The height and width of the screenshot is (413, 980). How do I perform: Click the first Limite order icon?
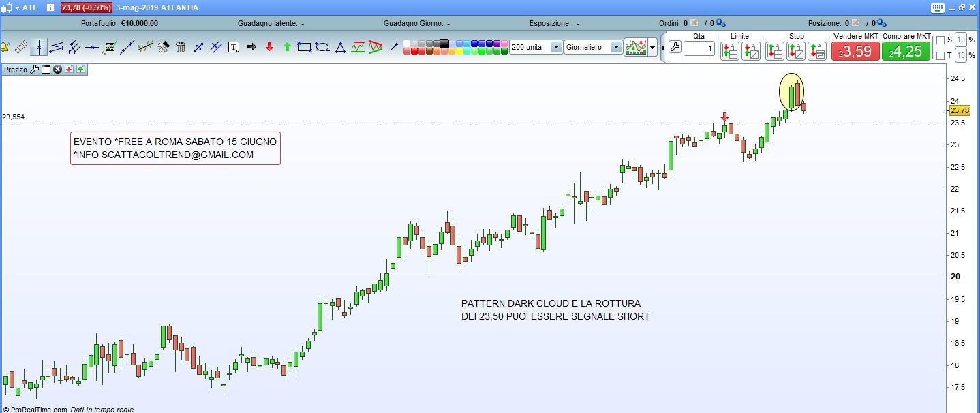(x=731, y=50)
